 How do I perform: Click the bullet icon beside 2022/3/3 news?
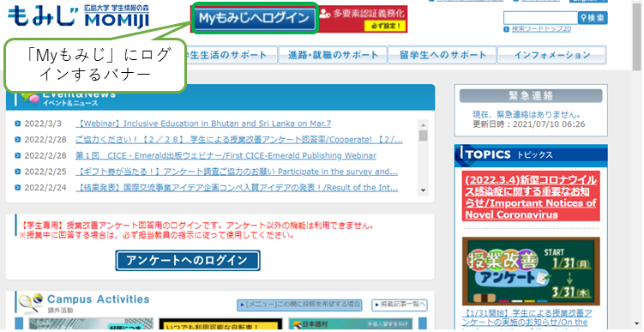coord(18,124)
